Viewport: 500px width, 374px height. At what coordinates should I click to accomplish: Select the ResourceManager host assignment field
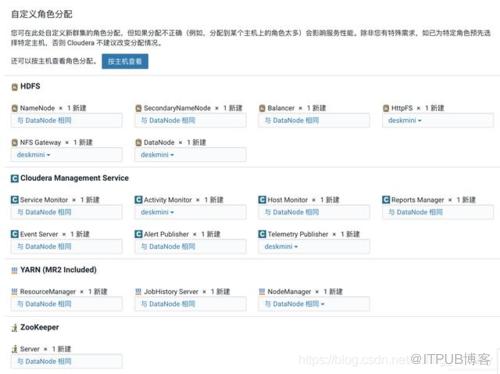pos(66,304)
